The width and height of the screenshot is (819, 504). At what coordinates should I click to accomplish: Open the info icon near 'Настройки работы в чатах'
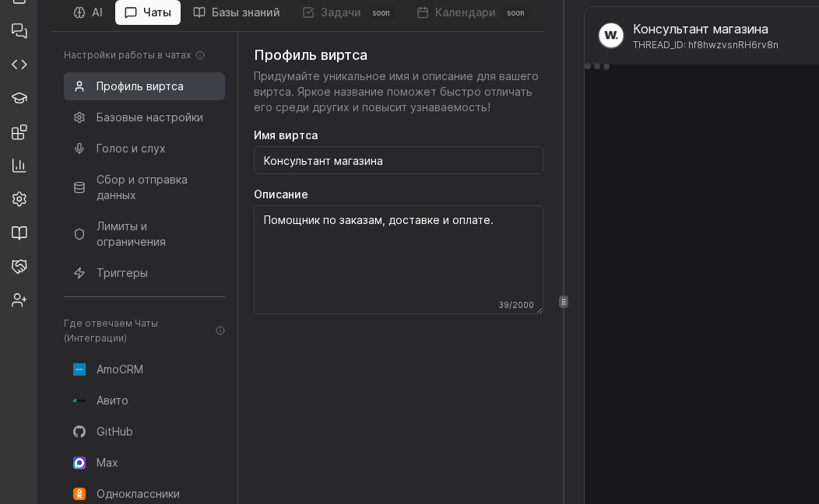[x=201, y=55]
